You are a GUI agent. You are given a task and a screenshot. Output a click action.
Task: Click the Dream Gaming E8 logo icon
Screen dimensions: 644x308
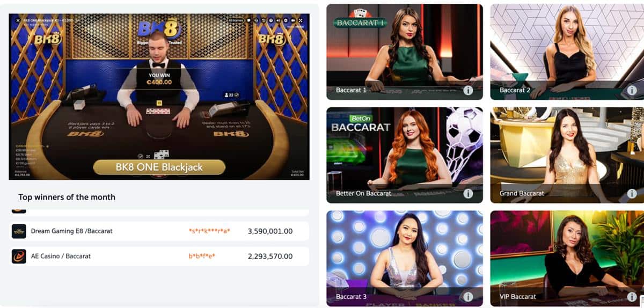[x=19, y=231]
